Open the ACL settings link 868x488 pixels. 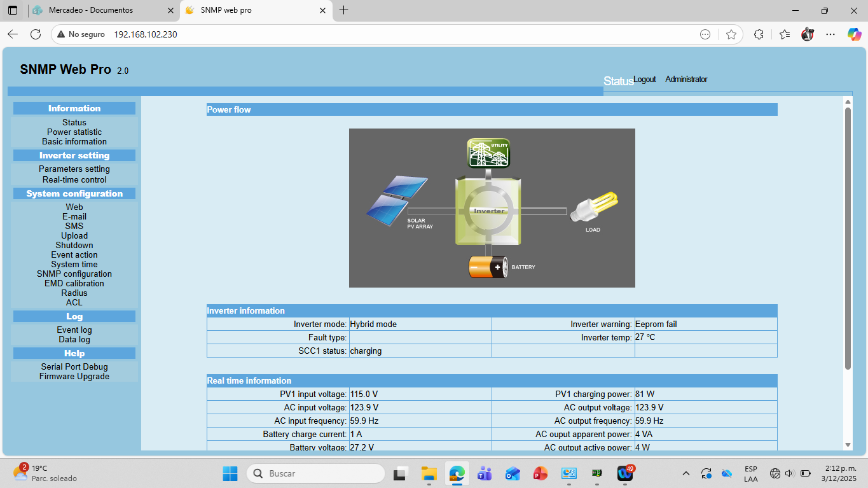click(x=74, y=302)
